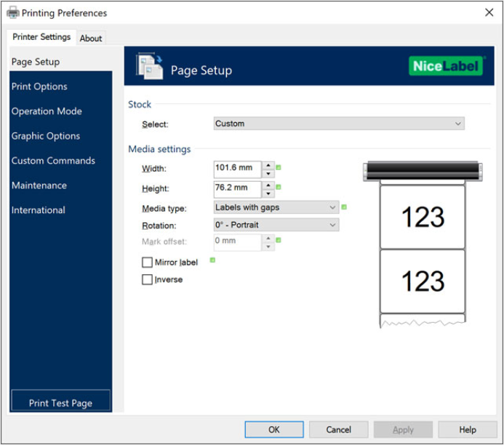Image resolution: width=504 pixels, height=445 pixels.
Task: Increase Width using the up arrow
Action: tap(268, 164)
